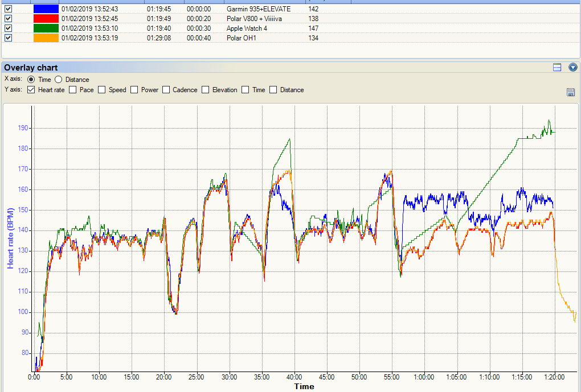The height and width of the screenshot is (392, 581).
Task: Click the Apple Watch 4 device name
Action: click(x=247, y=28)
